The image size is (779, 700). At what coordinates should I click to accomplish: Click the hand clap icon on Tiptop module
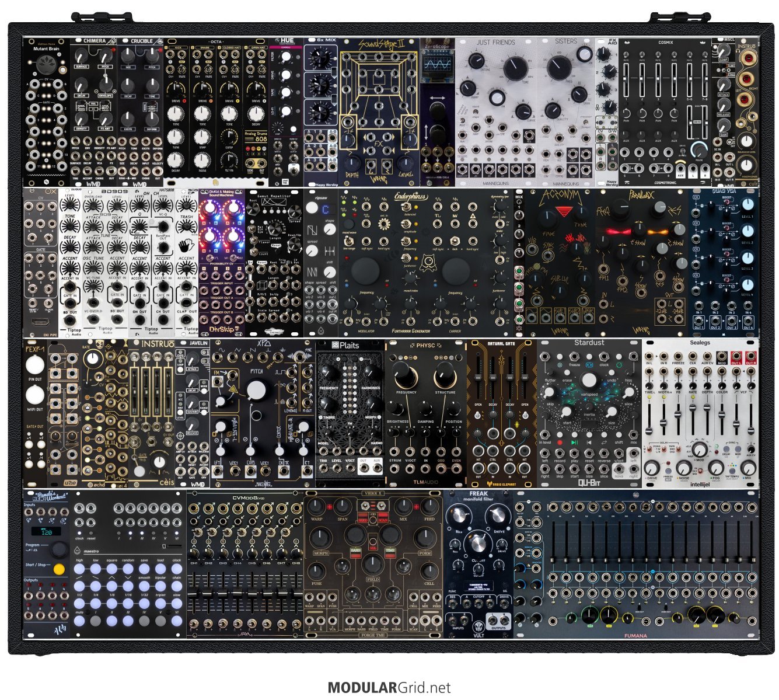point(186,246)
